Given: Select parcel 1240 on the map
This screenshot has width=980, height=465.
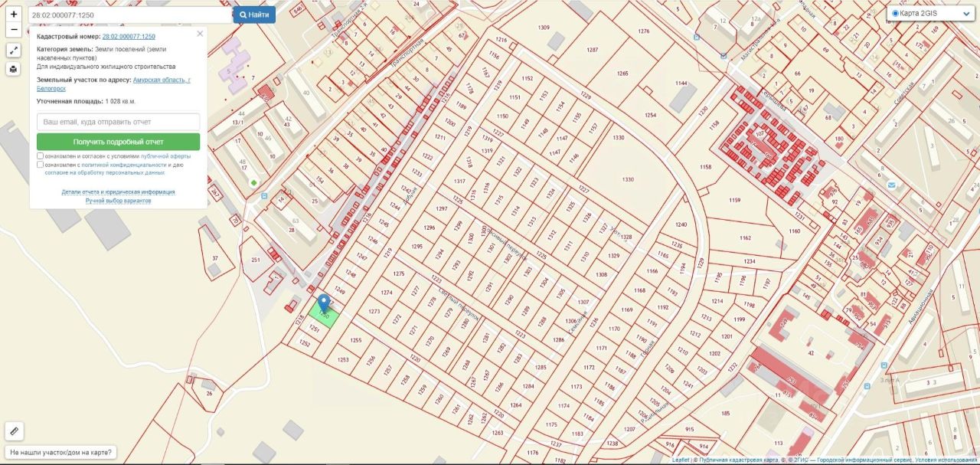Looking at the screenshot, I should (x=681, y=224).
